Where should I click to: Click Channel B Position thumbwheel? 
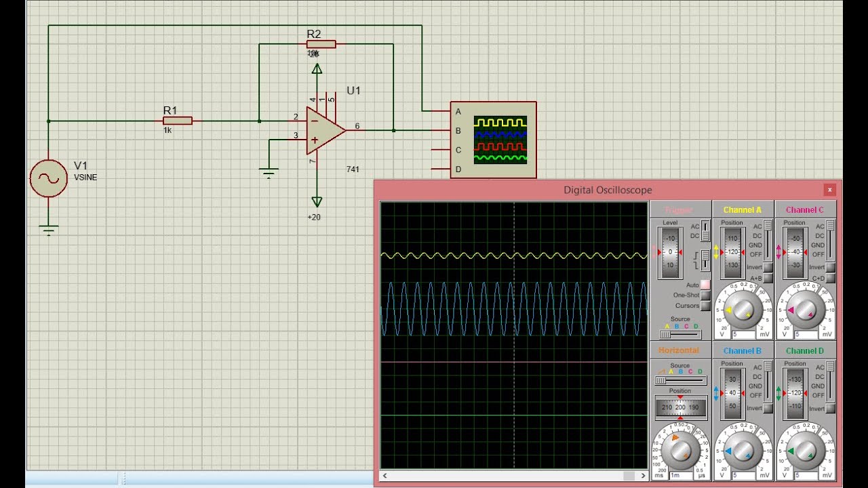(733, 393)
